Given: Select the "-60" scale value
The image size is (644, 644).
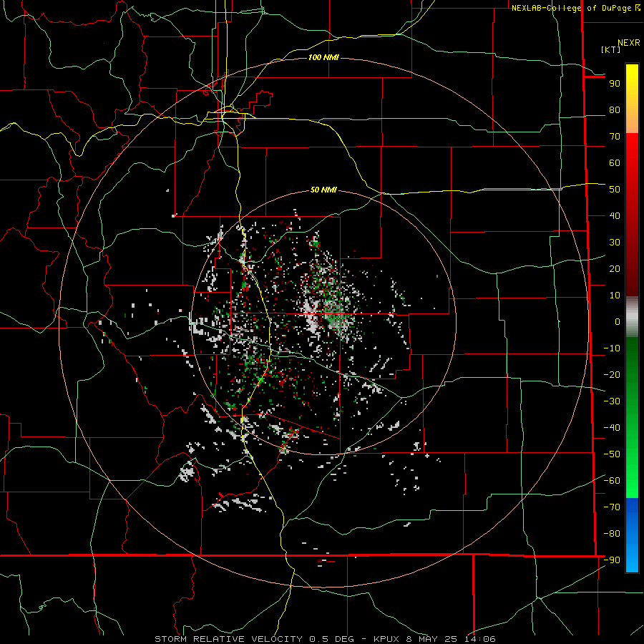Looking at the screenshot, I should (612, 481).
